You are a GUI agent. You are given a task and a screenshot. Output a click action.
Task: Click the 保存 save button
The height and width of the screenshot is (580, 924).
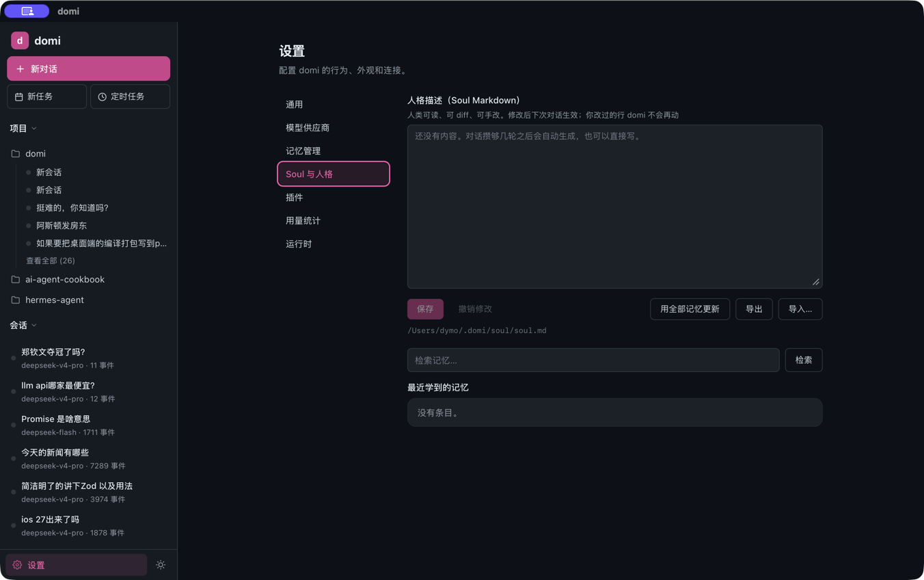click(x=425, y=309)
